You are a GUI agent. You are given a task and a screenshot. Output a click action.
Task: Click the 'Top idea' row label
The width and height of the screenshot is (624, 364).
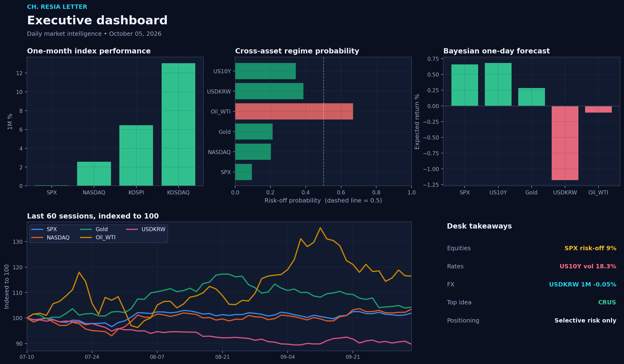coord(459,302)
